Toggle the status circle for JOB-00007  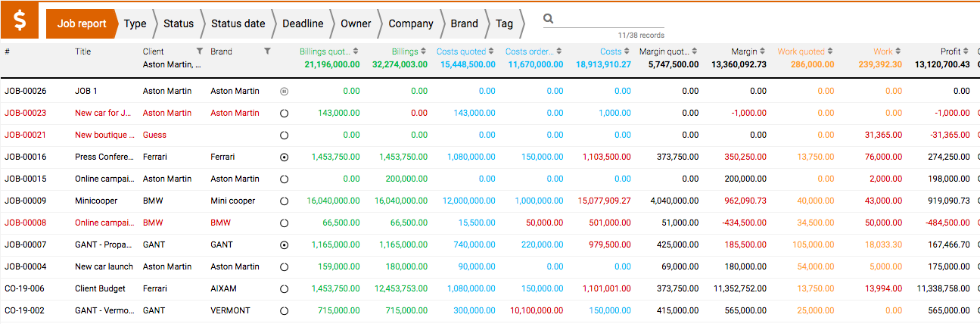point(284,245)
